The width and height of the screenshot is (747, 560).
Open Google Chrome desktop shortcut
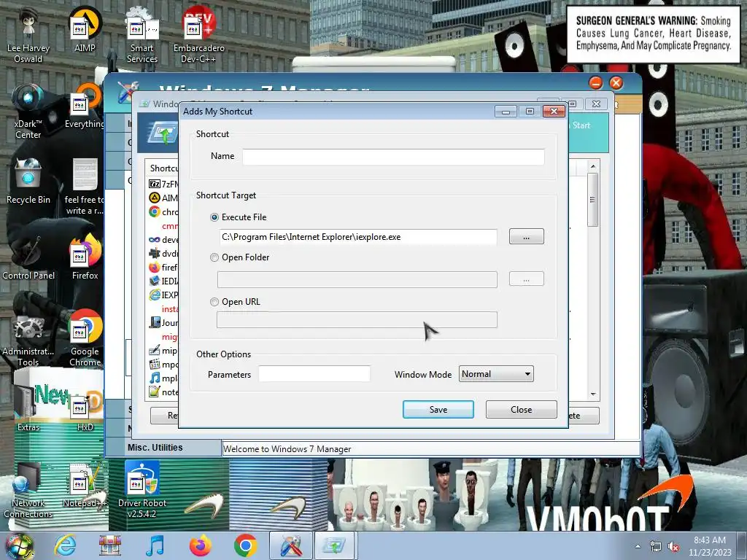click(85, 339)
